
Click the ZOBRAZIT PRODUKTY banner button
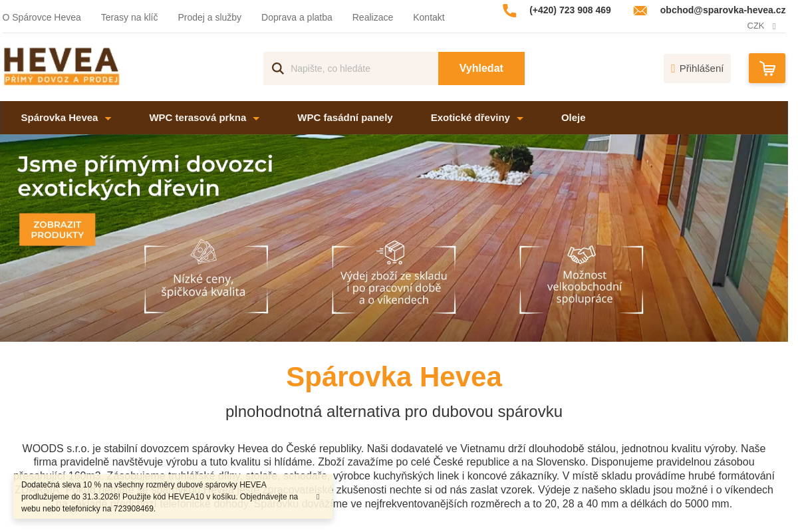(x=57, y=229)
